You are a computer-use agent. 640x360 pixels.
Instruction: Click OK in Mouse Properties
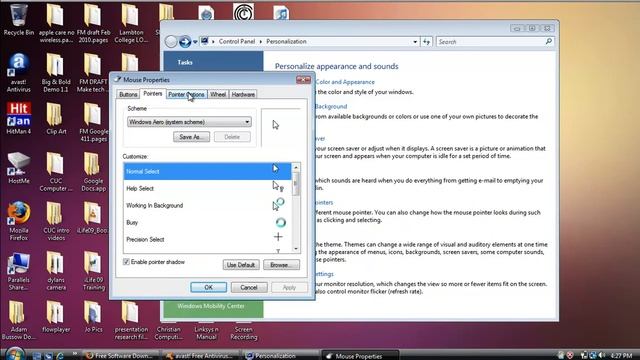click(x=209, y=287)
